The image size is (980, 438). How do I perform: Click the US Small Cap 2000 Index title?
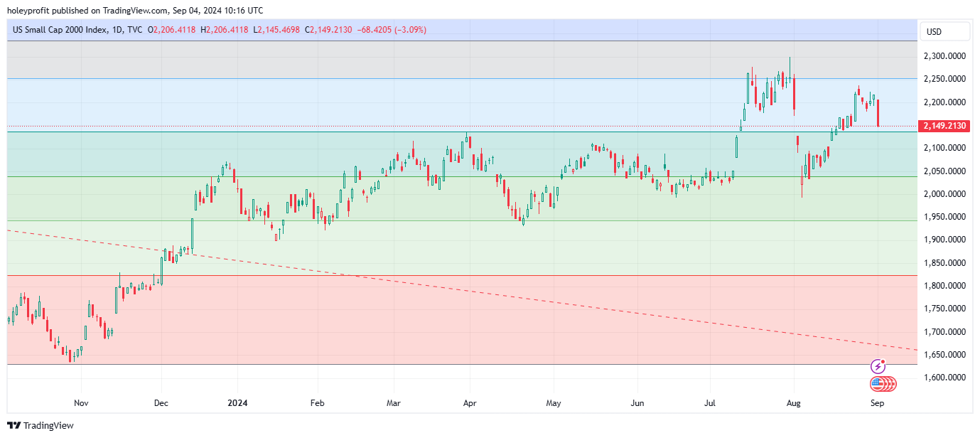pos(59,30)
